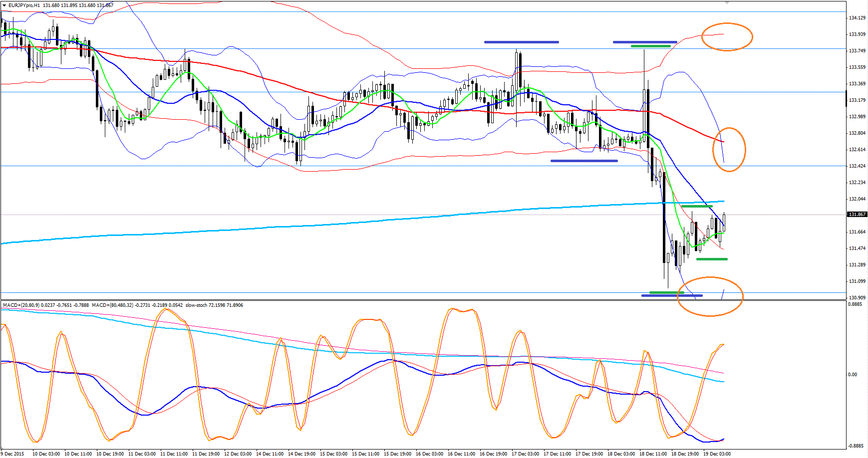This screenshot has height=458, width=868.
Task: Click the 134.129 price scale label
Action: coord(857,18)
